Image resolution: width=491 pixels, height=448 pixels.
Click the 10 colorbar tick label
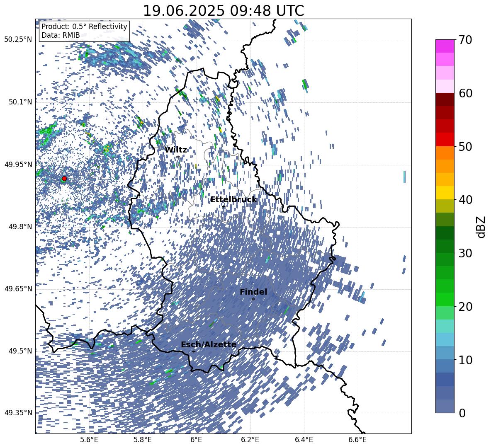465,360
